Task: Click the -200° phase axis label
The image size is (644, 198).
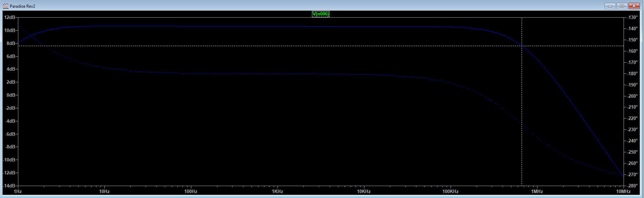Action: pos(632,96)
